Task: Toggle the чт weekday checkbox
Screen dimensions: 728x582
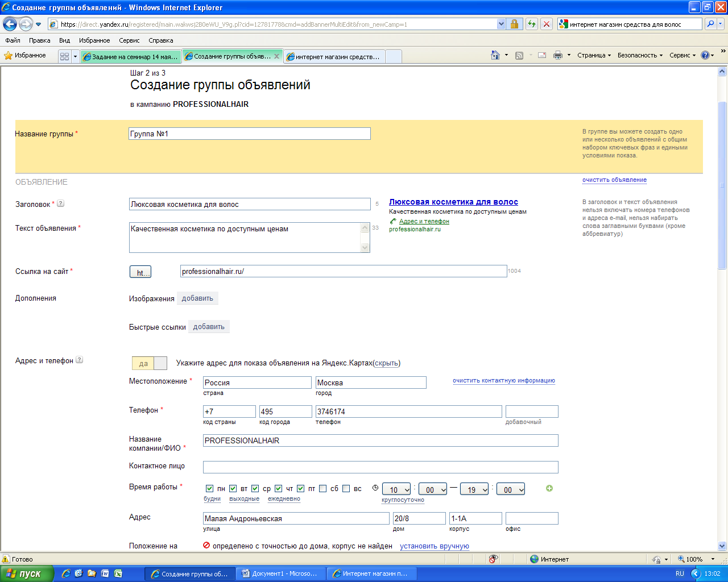Action: coord(278,488)
